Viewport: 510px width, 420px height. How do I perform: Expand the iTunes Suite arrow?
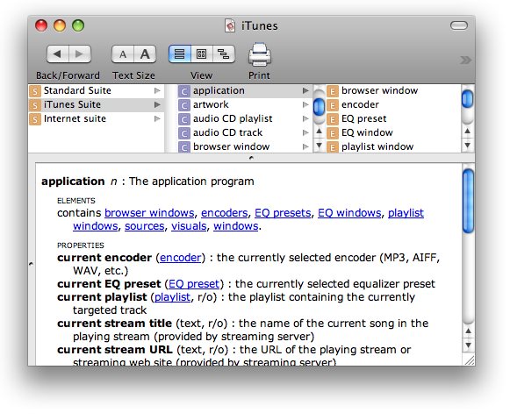157,104
